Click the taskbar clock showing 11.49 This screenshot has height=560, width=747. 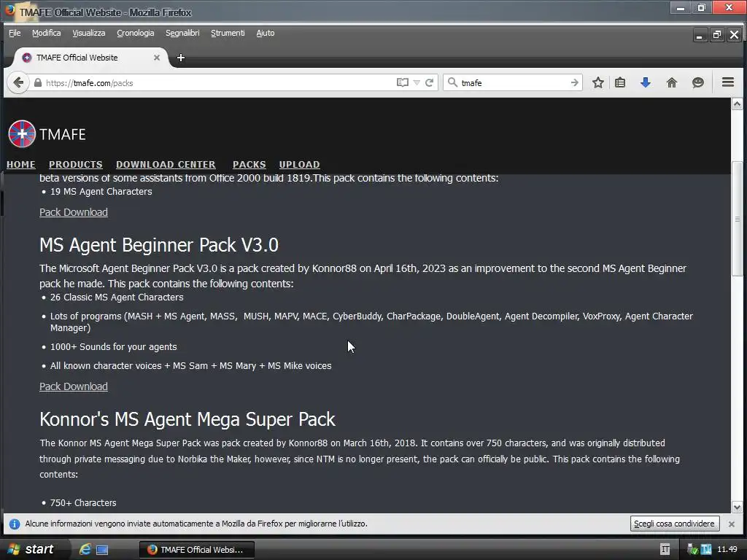tap(727, 550)
